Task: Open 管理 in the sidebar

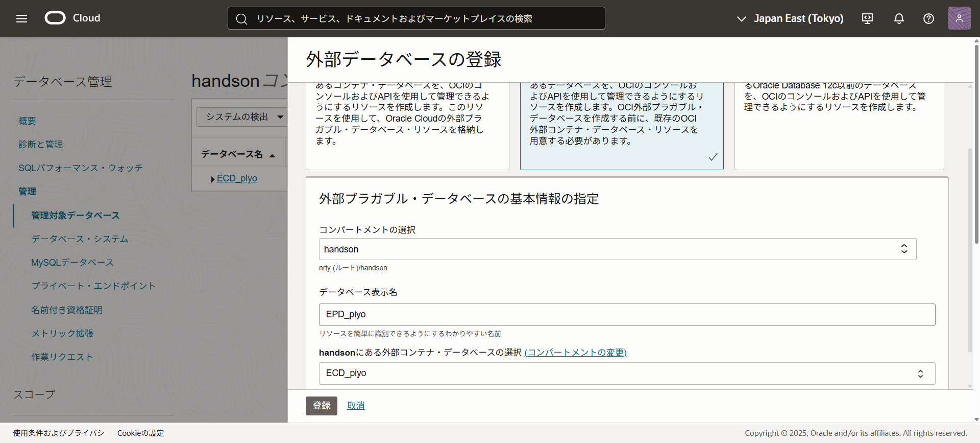Action: [x=28, y=192]
